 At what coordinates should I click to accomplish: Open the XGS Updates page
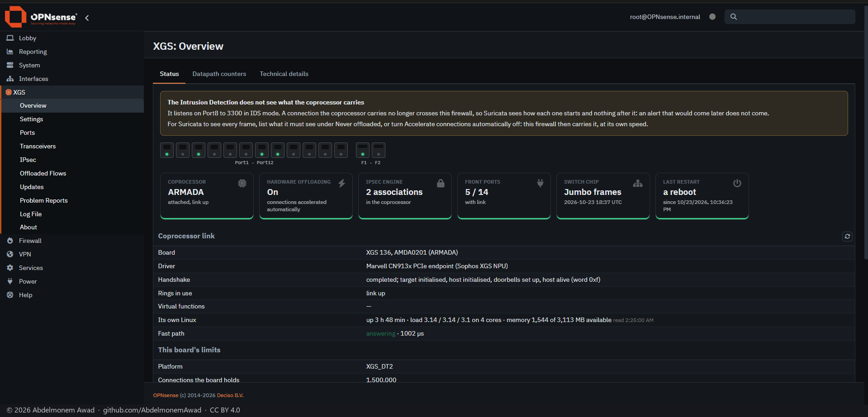(73, 187)
